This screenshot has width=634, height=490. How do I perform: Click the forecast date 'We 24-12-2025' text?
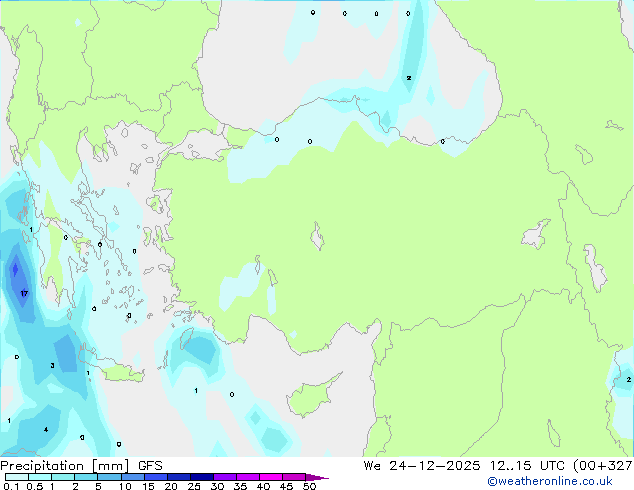pos(422,466)
